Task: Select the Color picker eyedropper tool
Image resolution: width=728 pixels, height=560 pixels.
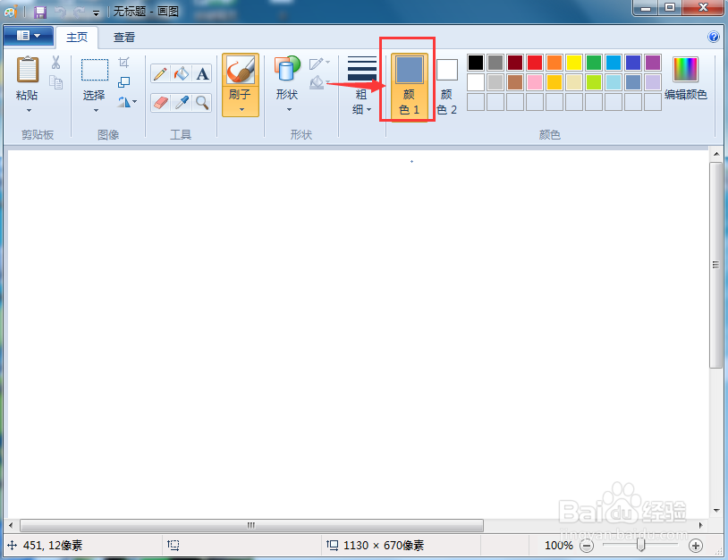Action: (182, 103)
